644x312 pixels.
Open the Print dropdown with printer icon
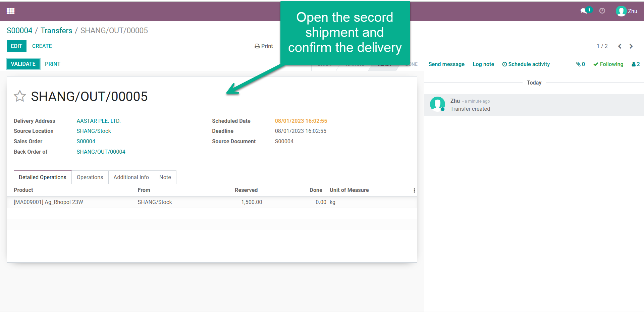point(264,46)
